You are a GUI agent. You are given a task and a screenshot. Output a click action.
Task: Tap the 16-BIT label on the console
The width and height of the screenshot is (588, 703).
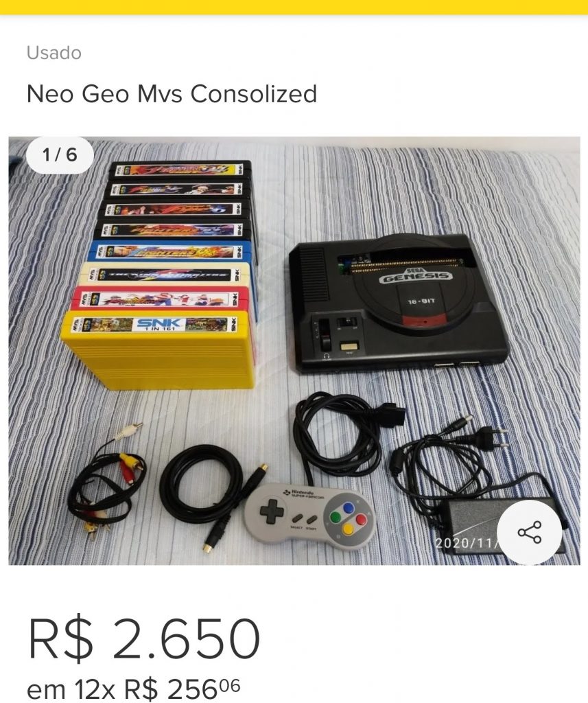click(421, 301)
